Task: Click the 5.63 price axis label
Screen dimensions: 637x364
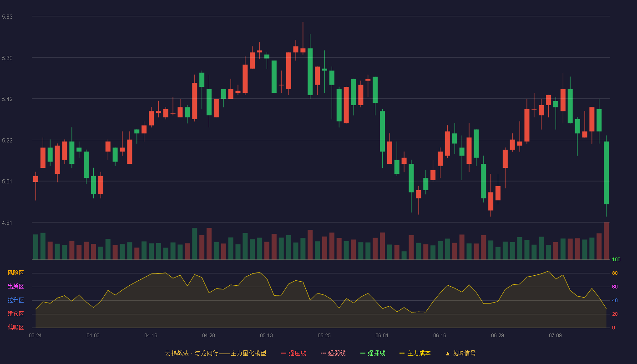Action: click(x=7, y=58)
